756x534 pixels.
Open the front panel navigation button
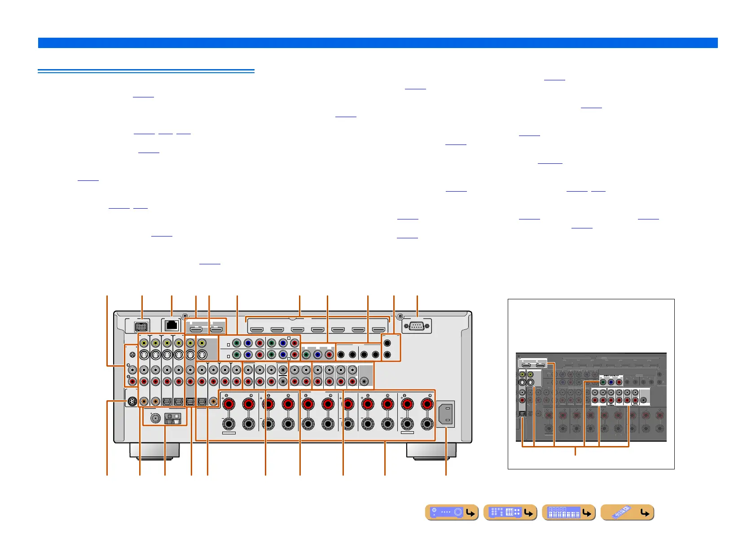[x=452, y=512]
